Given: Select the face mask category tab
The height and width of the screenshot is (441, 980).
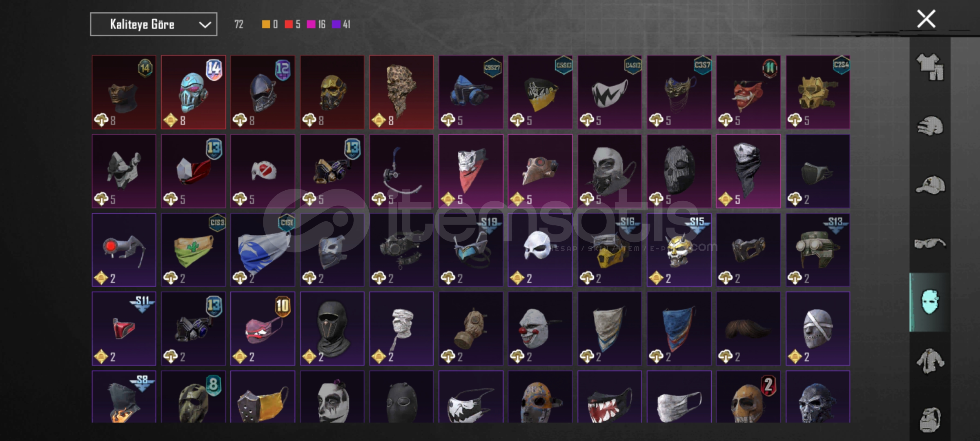Looking at the screenshot, I should 930,302.
